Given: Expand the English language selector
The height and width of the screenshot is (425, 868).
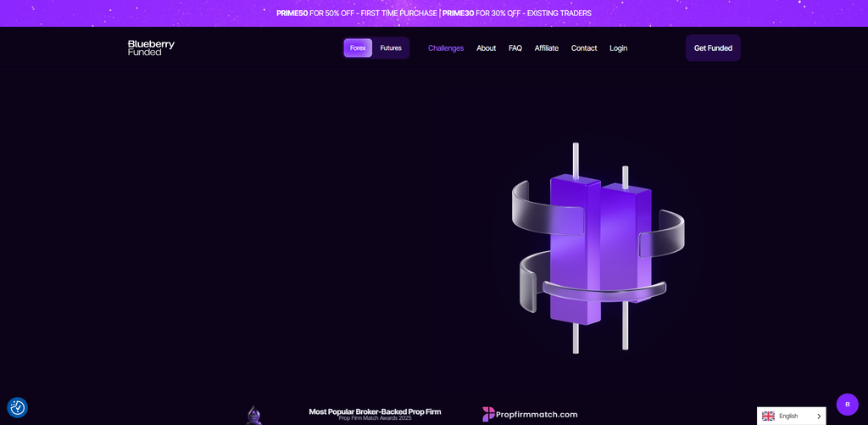Looking at the screenshot, I should [x=791, y=417].
